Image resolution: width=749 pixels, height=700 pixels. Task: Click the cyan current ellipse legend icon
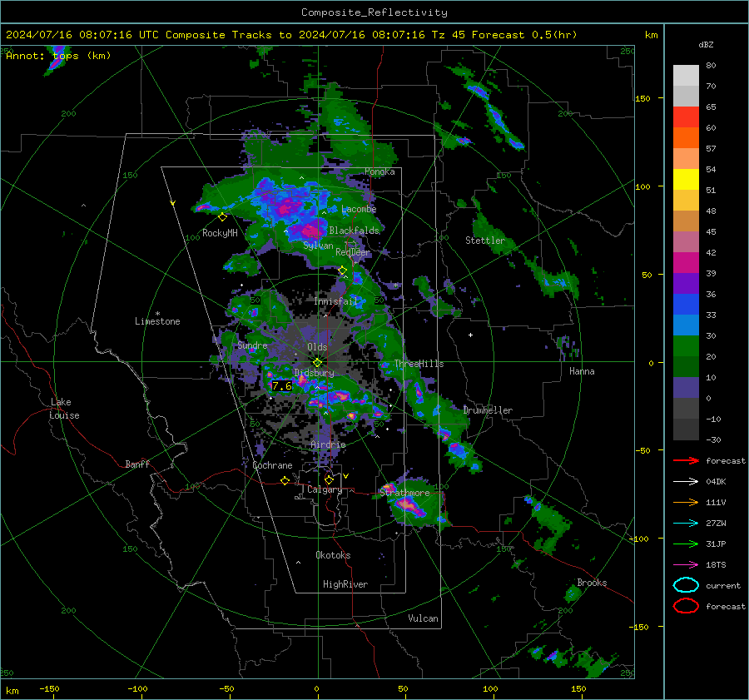point(686,585)
